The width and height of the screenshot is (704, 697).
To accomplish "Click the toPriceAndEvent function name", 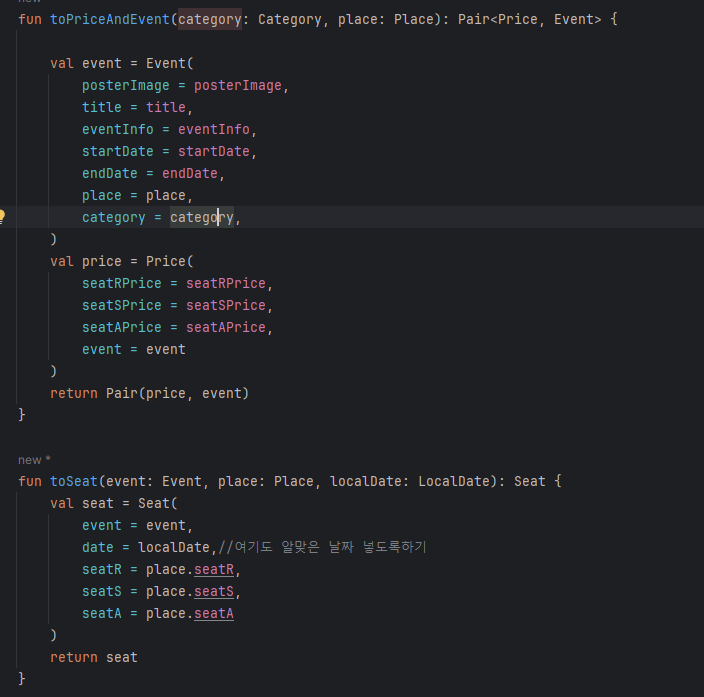I will [x=110, y=19].
